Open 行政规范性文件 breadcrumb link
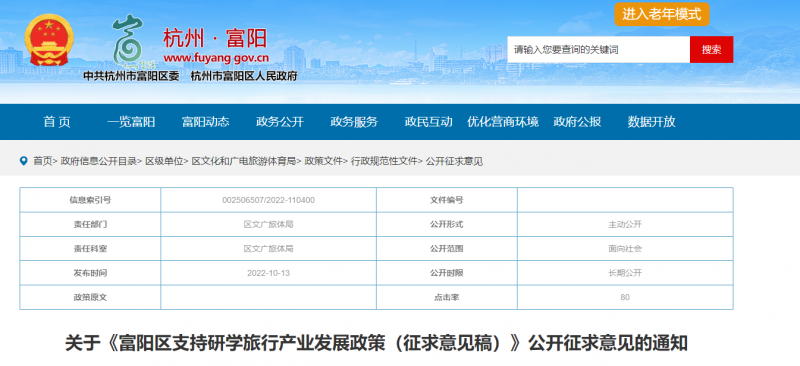Viewport: 800px width, 366px height. (x=384, y=161)
